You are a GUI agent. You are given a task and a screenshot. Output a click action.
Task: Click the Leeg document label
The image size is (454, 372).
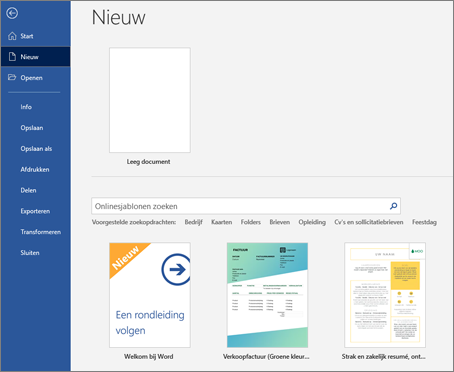click(x=148, y=162)
